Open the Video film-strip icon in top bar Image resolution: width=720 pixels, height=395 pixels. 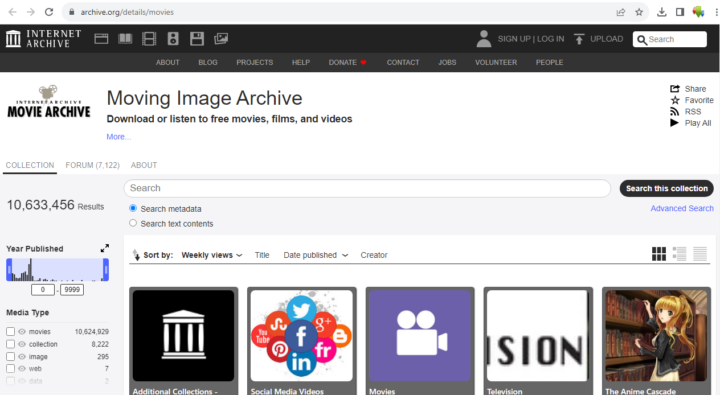[149, 39]
